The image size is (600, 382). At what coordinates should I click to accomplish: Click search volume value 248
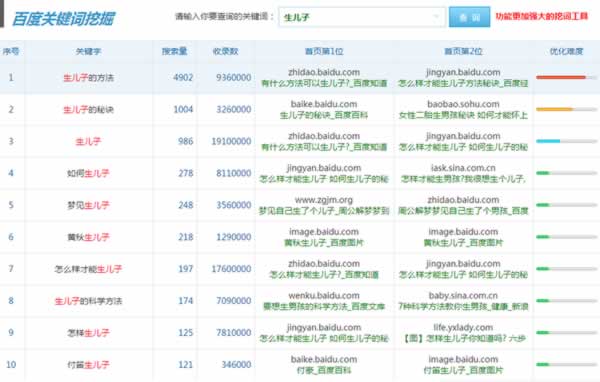coord(186,205)
